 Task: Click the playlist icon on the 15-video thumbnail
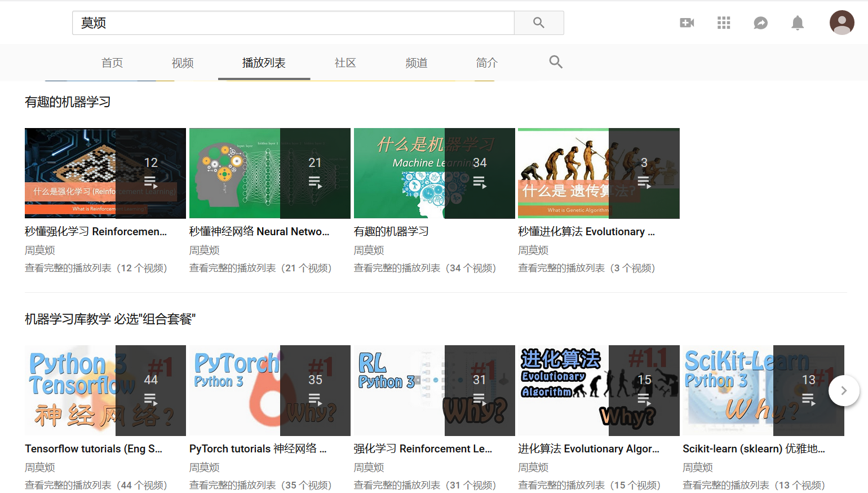pos(644,399)
